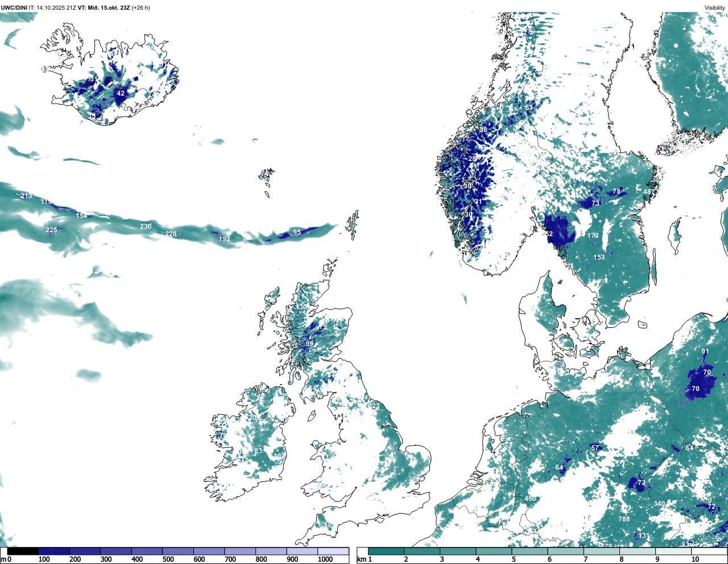This screenshot has height=564, width=728.
Task: Click the 95 value near Shetland
Action: pos(297,232)
